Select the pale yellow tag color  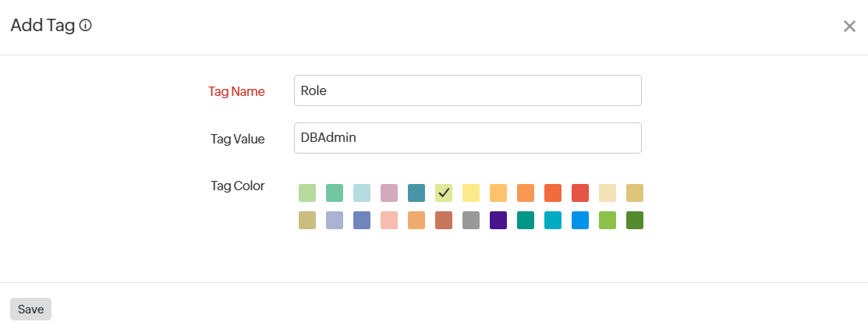471,193
